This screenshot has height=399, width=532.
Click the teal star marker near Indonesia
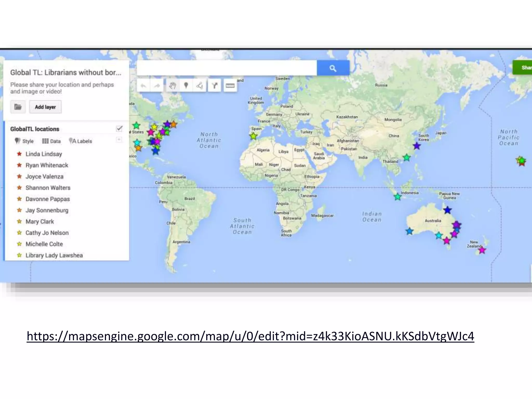[397, 197]
